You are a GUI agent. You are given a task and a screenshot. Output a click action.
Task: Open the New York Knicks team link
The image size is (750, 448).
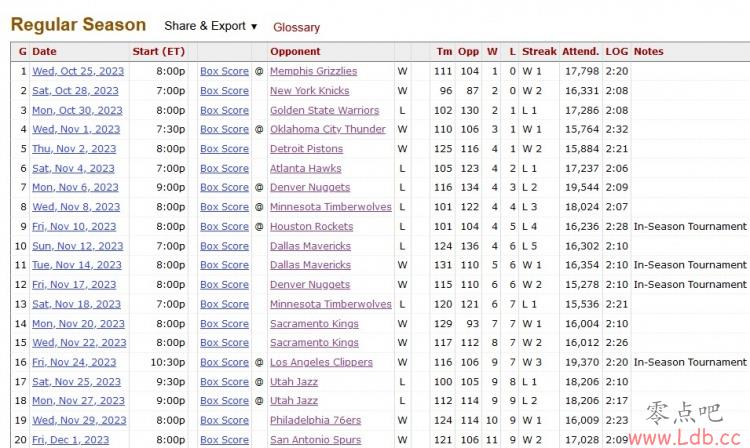click(x=309, y=91)
